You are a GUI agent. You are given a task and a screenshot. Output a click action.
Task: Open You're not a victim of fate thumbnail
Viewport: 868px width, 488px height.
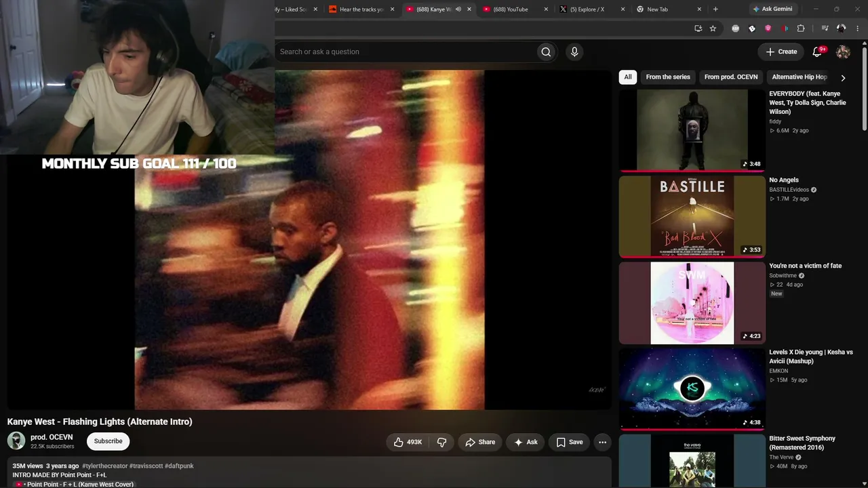point(692,303)
